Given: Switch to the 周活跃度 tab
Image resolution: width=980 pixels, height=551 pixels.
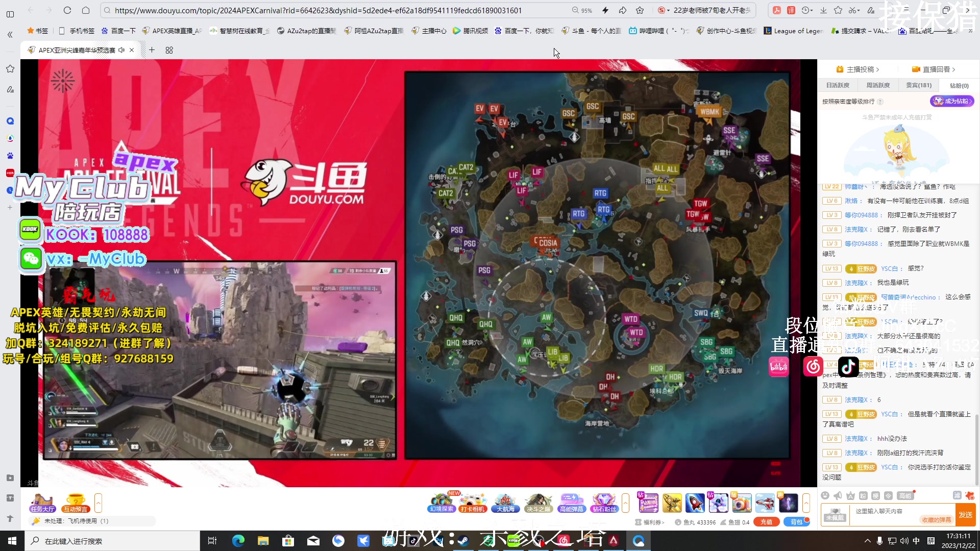Looking at the screenshot, I should point(878,86).
